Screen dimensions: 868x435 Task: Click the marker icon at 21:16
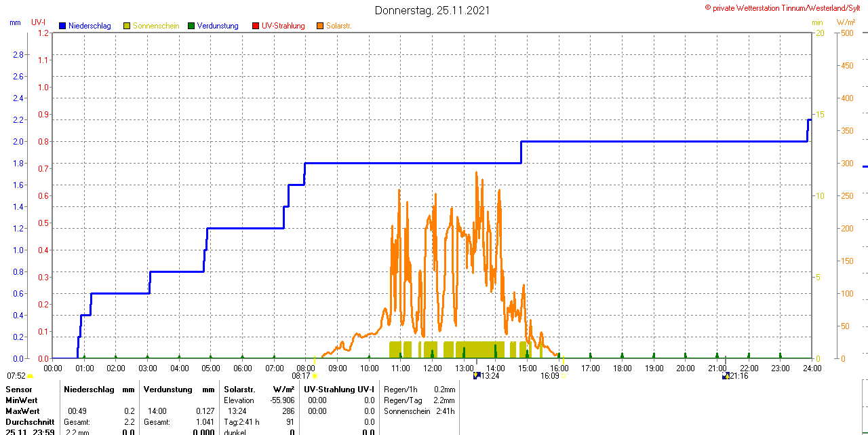tap(726, 376)
